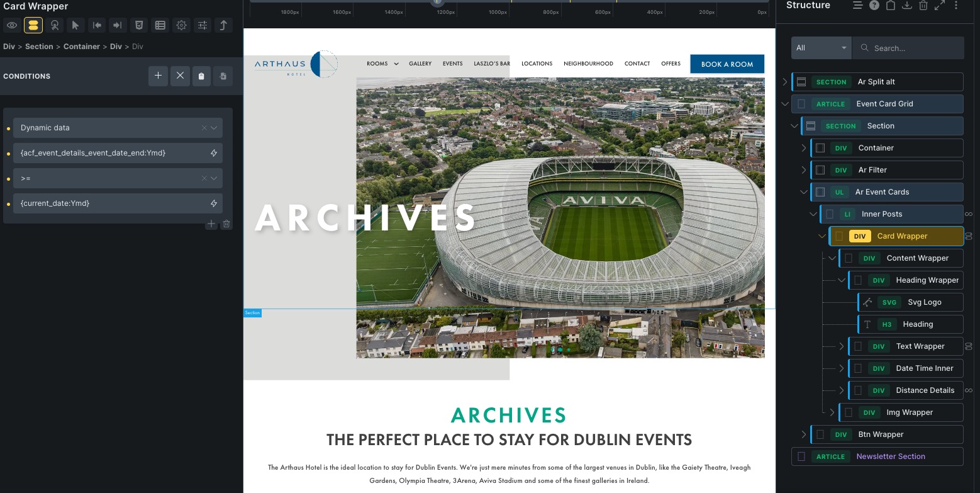Select the Newsletter Section article row
Viewport: 980px width, 493px height.
(877, 456)
